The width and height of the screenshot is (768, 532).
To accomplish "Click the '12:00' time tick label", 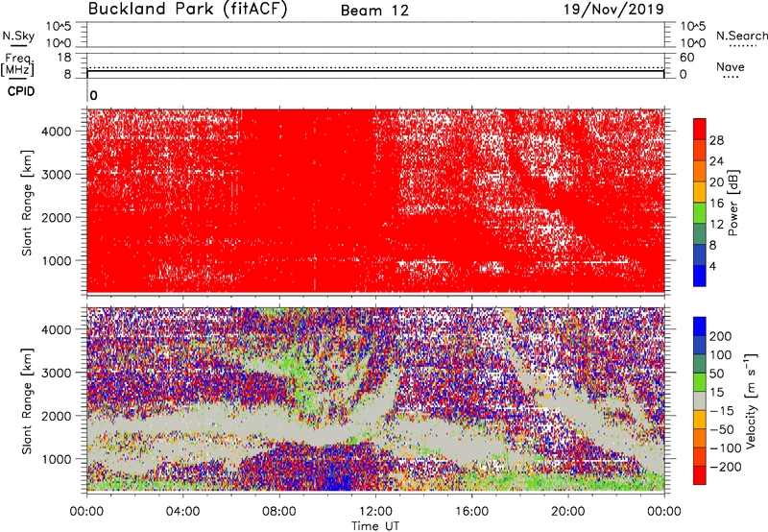I will [x=375, y=512].
